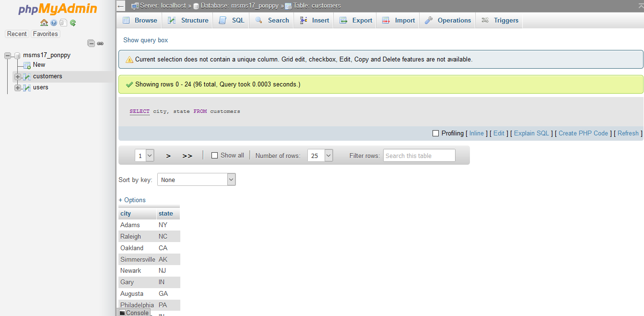Viewport: 644px width, 316px height.
Task: Open the Browse tab
Action: tap(140, 20)
